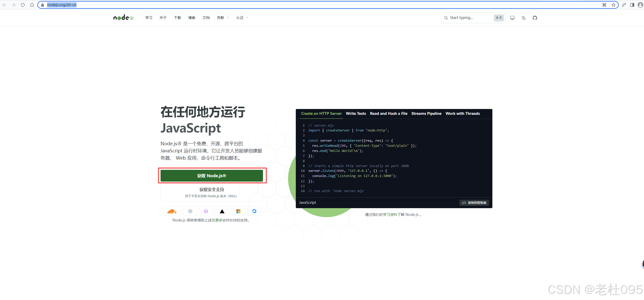644x300 pixels.
Task: Click the Cloudflare sponsor logo
Action: pyautogui.click(x=172, y=211)
